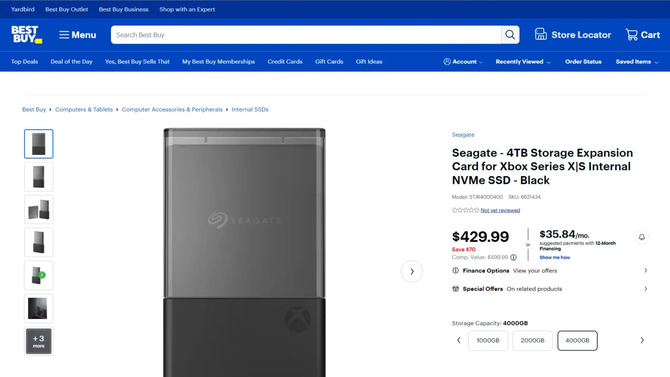Open Credit Cards page

pyautogui.click(x=285, y=62)
